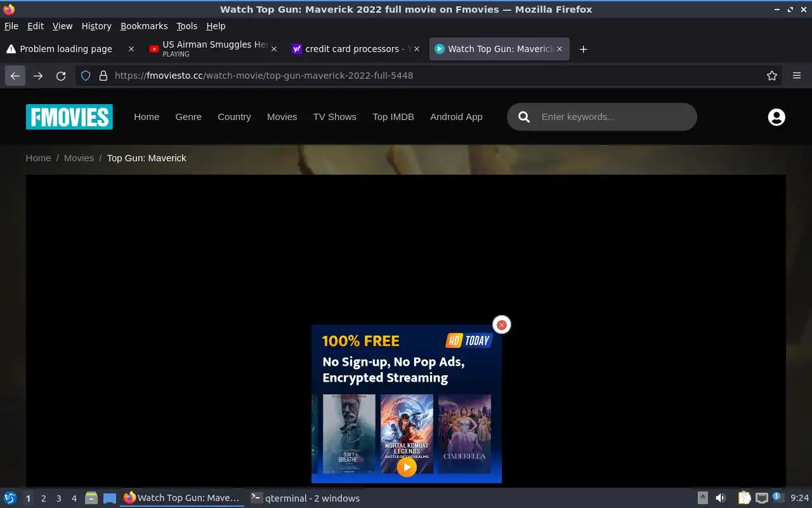Open the Top IMDB page

(393, 117)
